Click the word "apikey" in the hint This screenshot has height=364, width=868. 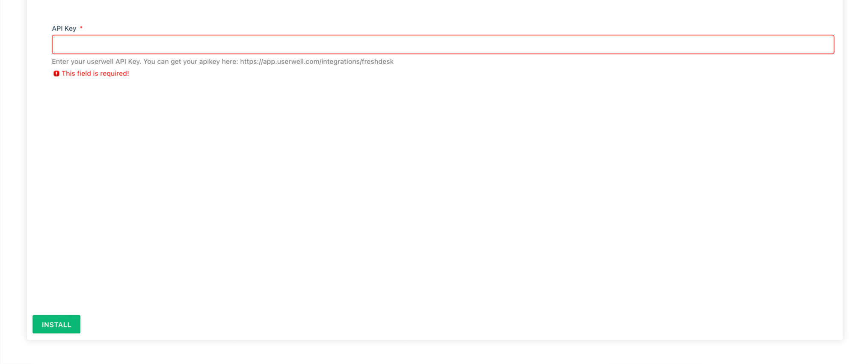click(x=210, y=62)
